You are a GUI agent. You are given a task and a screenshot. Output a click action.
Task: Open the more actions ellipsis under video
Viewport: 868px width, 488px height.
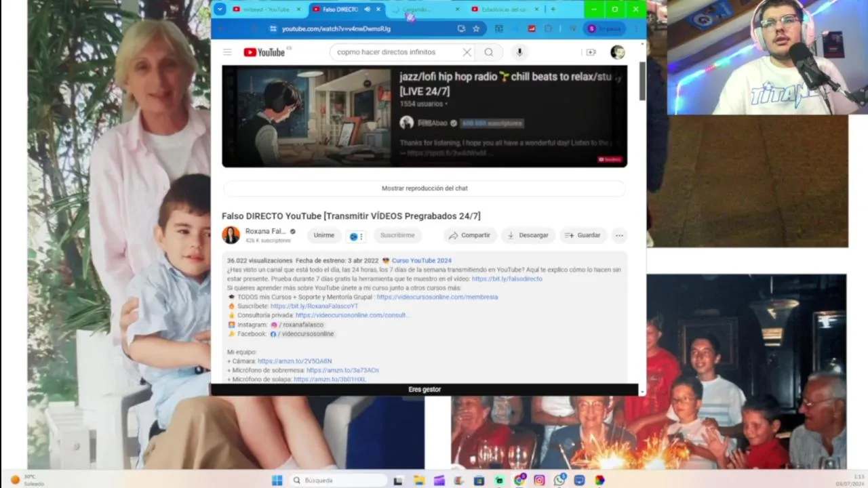pos(618,235)
